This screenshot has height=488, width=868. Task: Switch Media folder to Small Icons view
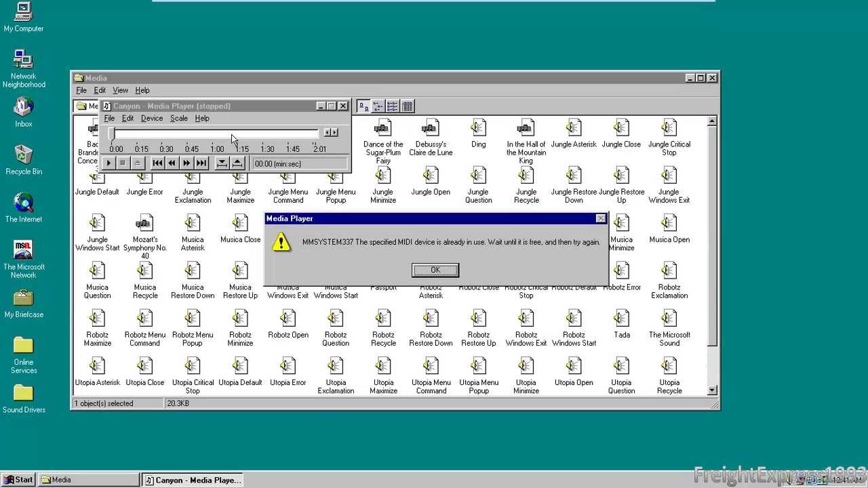(378, 106)
